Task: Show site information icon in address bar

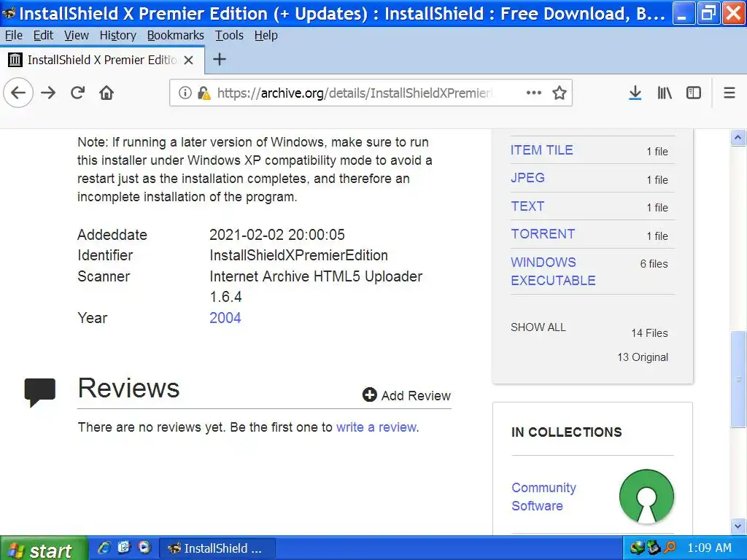Action: (185, 93)
